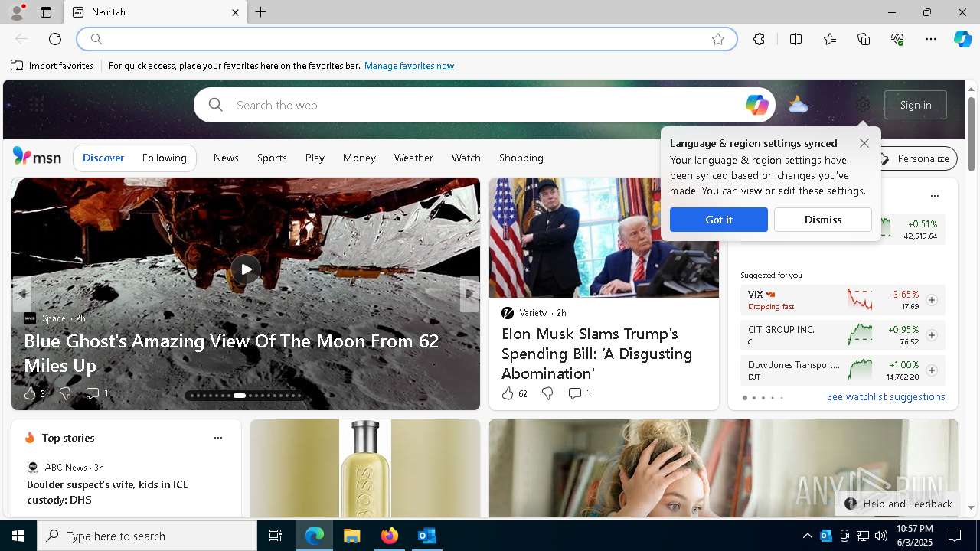Focus the Edge address bar
The width and height of the screenshot is (980, 551).
click(406, 39)
